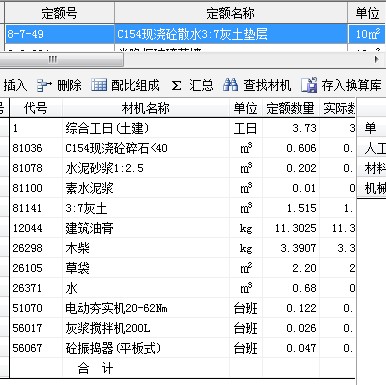Click quantity value 0.606
The height and width of the screenshot is (385, 386).
(x=301, y=148)
